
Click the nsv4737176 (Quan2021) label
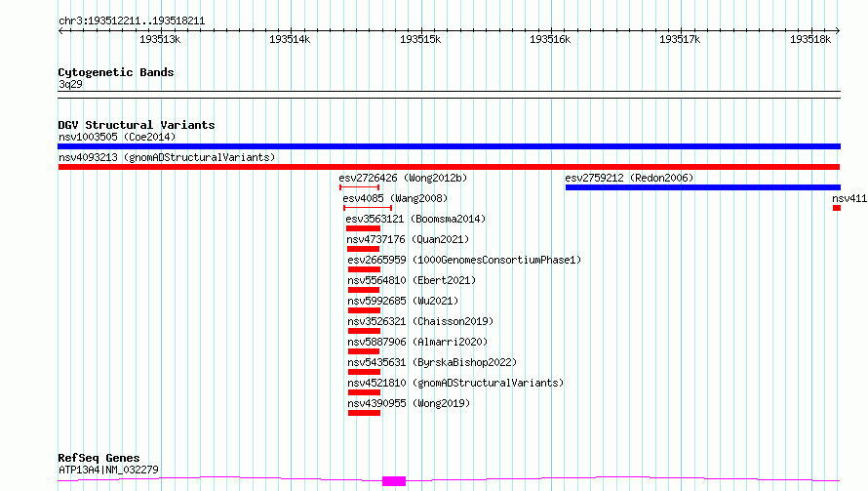(408, 239)
